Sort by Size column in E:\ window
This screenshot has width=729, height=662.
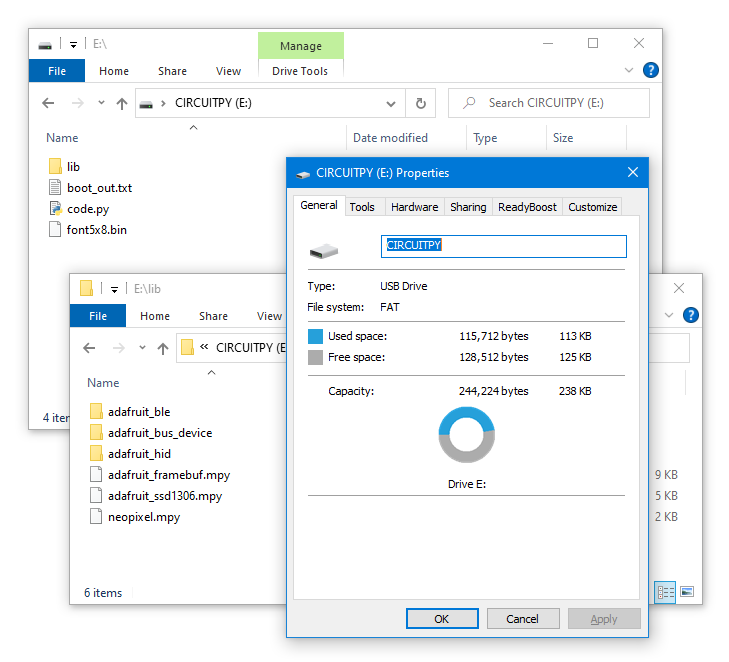pyautogui.click(x=563, y=138)
